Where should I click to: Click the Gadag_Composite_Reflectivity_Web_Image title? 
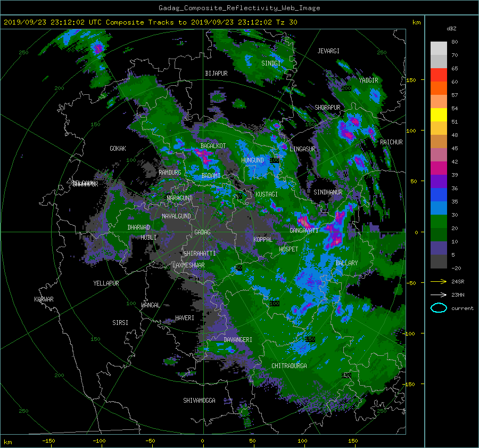(239, 8)
